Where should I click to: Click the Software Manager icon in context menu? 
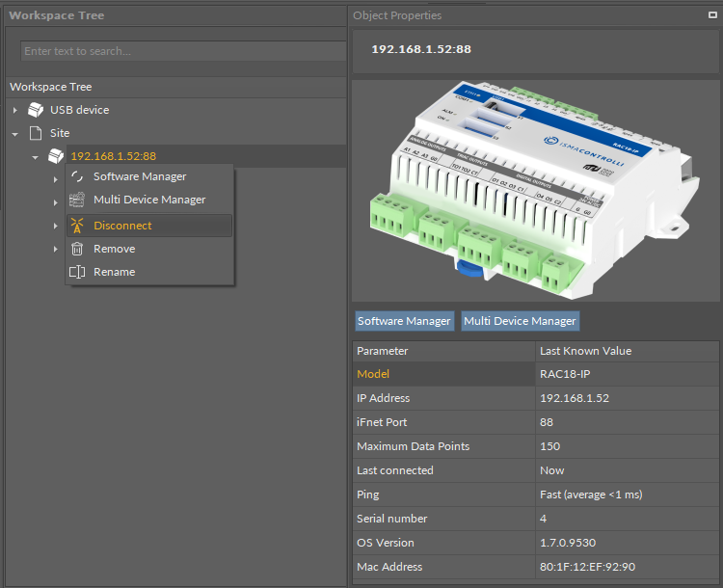77,176
